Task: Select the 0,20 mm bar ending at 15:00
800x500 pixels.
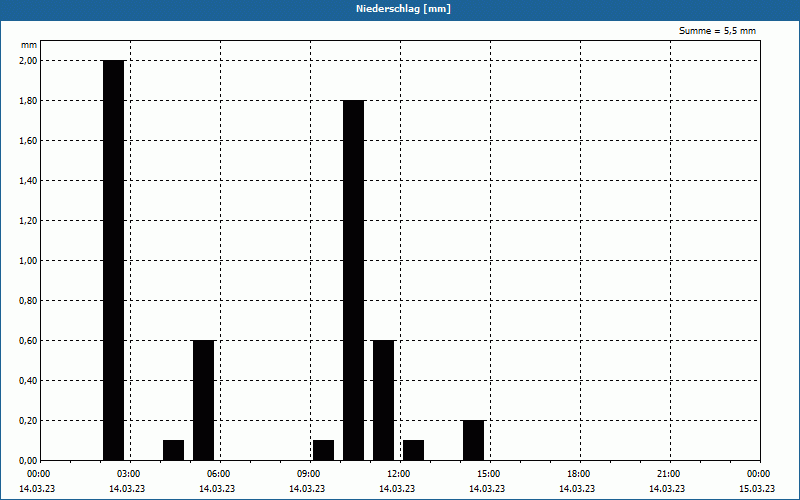Action: point(473,441)
